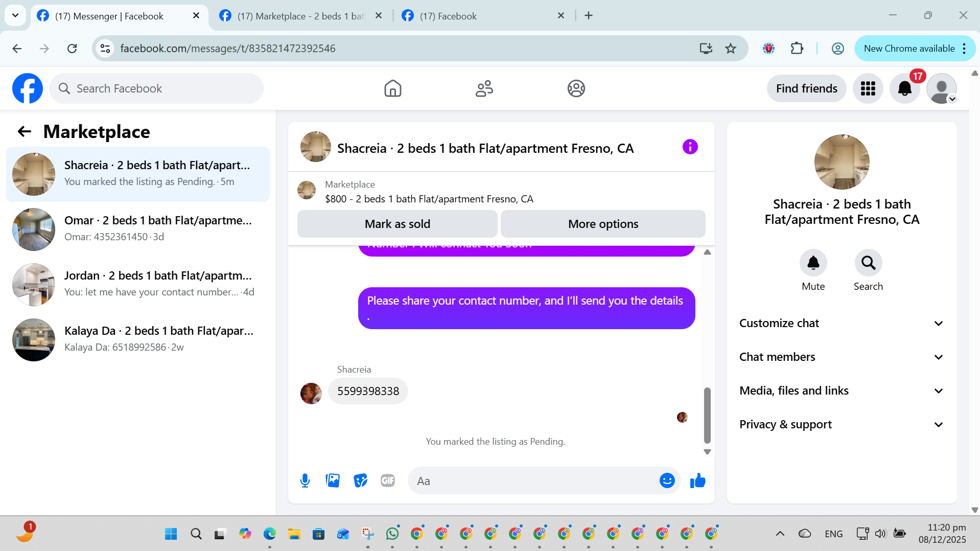Open the account profile avatar menu
The width and height of the screenshot is (980, 551).
tap(941, 88)
